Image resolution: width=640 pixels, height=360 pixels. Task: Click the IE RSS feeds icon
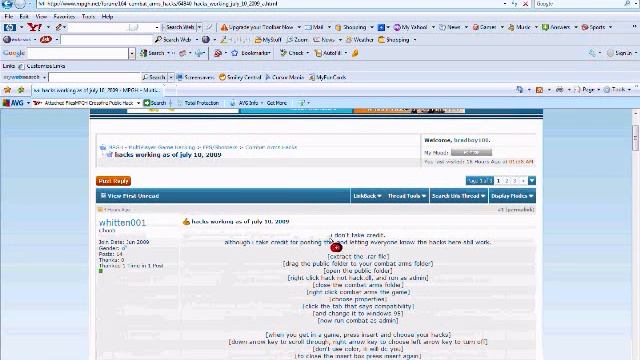point(540,89)
